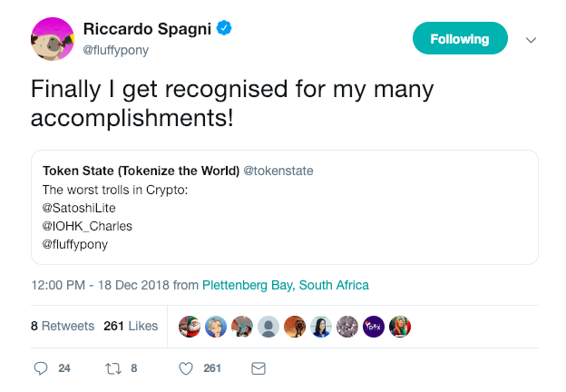Like the tweet with the heart icon
The width and height of the screenshot is (566, 392).
click(x=186, y=368)
